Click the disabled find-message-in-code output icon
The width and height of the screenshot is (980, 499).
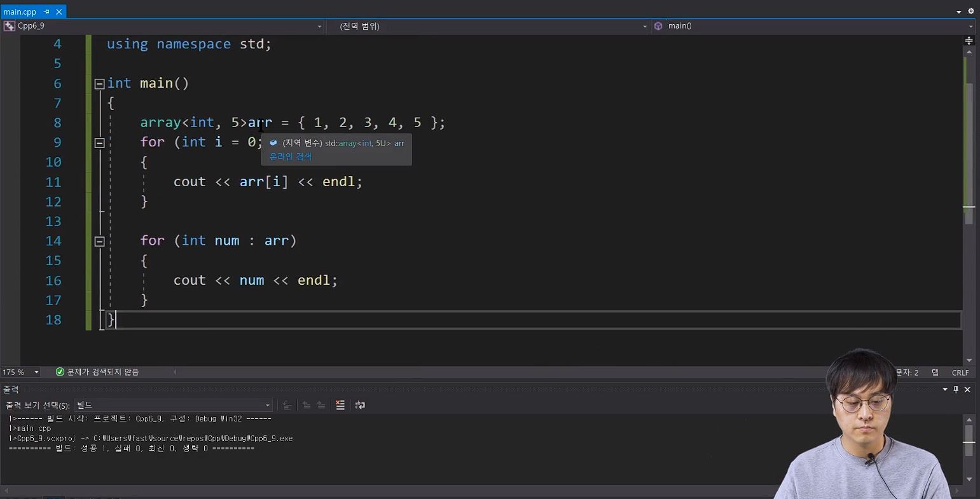[x=287, y=405]
